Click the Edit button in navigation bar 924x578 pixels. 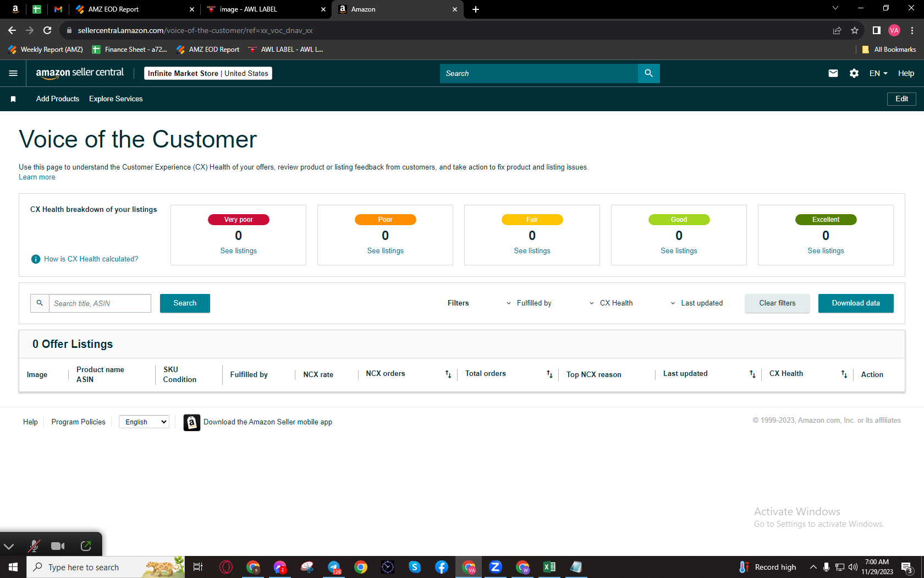point(901,99)
